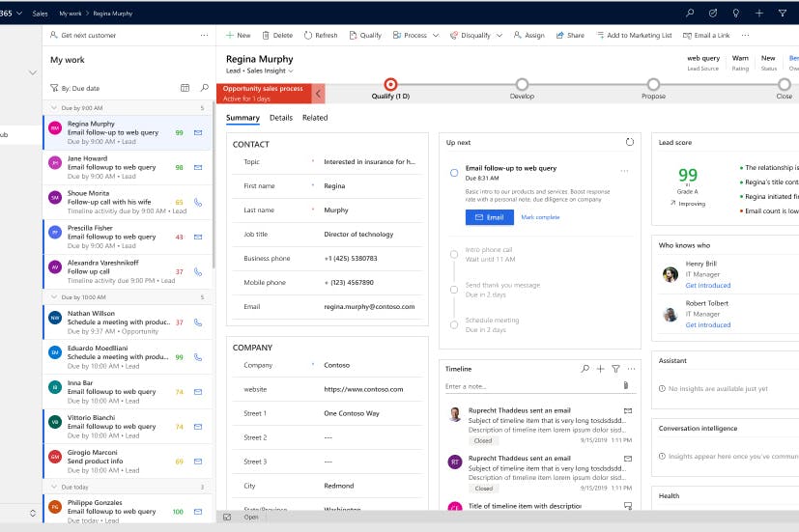Search the Timeline
This screenshot has width=799, height=532.
point(585,369)
